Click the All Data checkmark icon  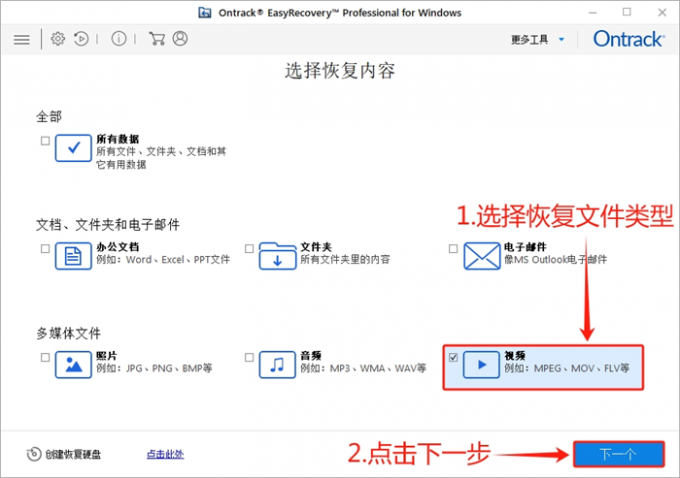[73, 148]
